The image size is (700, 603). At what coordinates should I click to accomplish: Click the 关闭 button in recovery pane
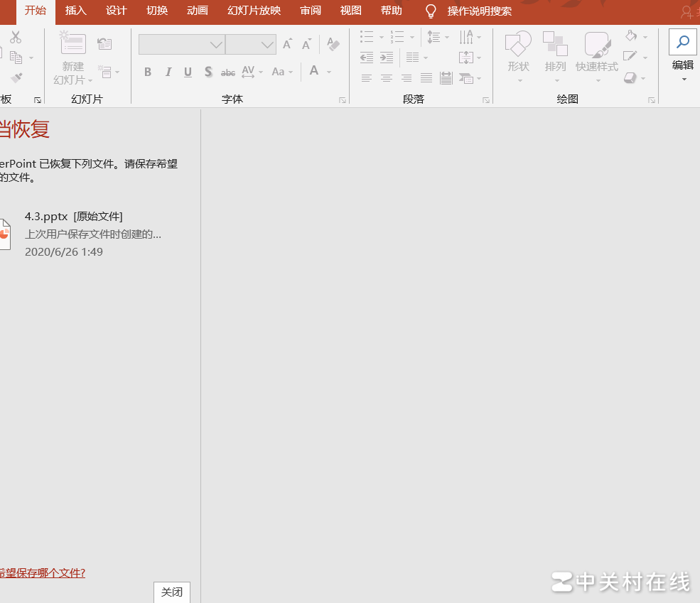(171, 592)
